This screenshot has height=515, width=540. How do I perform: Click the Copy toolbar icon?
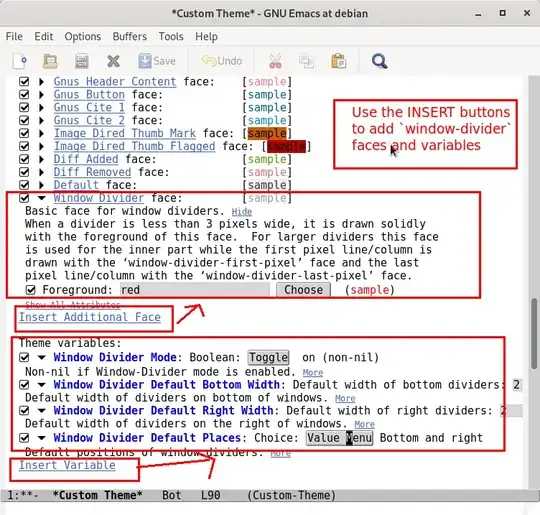click(306, 61)
